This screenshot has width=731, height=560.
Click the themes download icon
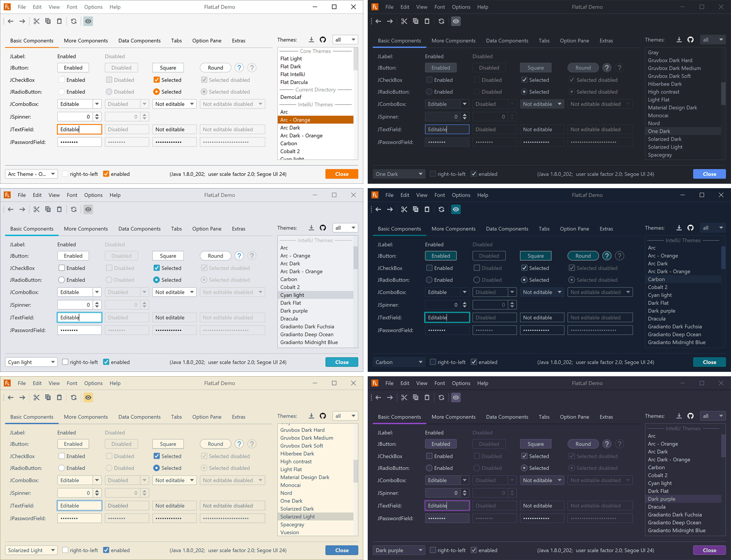(x=311, y=39)
